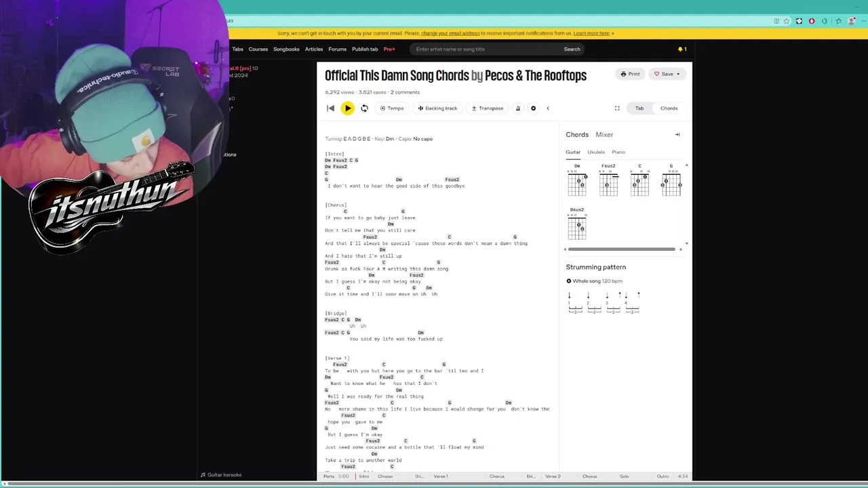Select the Guitar instrument tab
The width and height of the screenshot is (868, 488).
pos(573,152)
